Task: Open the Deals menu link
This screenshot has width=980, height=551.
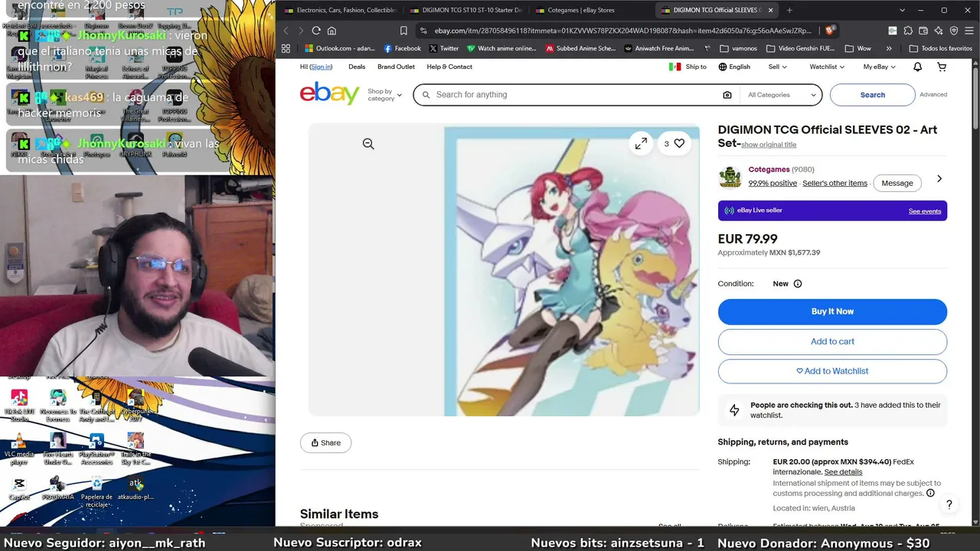Action: point(357,67)
